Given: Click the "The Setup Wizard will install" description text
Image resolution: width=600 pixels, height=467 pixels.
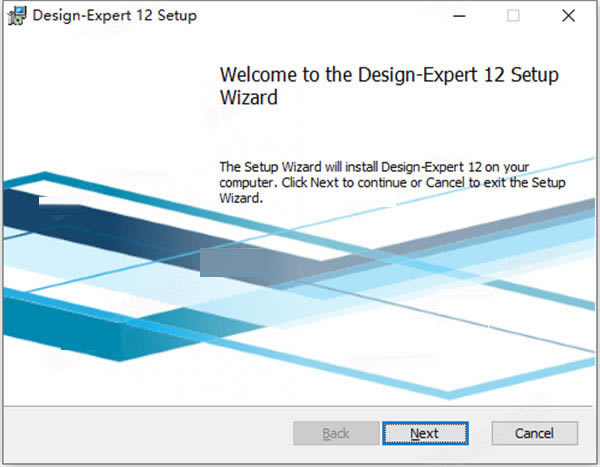Looking at the screenshot, I should click(392, 183).
